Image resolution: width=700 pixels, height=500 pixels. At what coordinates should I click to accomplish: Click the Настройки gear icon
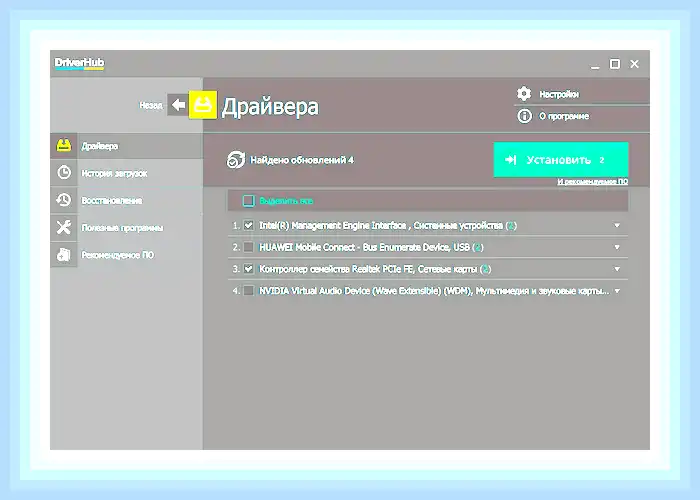524,94
